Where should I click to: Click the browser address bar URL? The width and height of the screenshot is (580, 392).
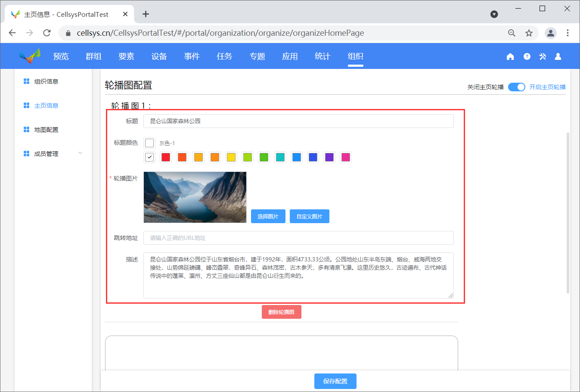[220, 33]
